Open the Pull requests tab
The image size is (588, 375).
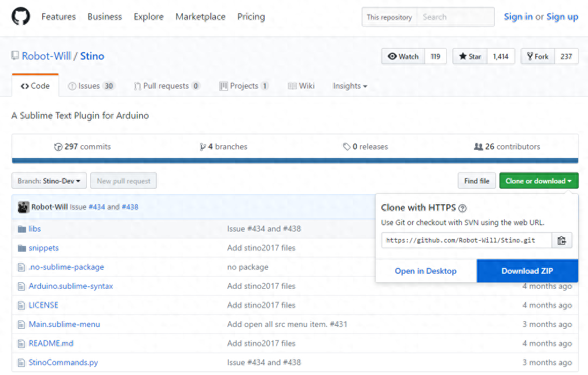(167, 86)
